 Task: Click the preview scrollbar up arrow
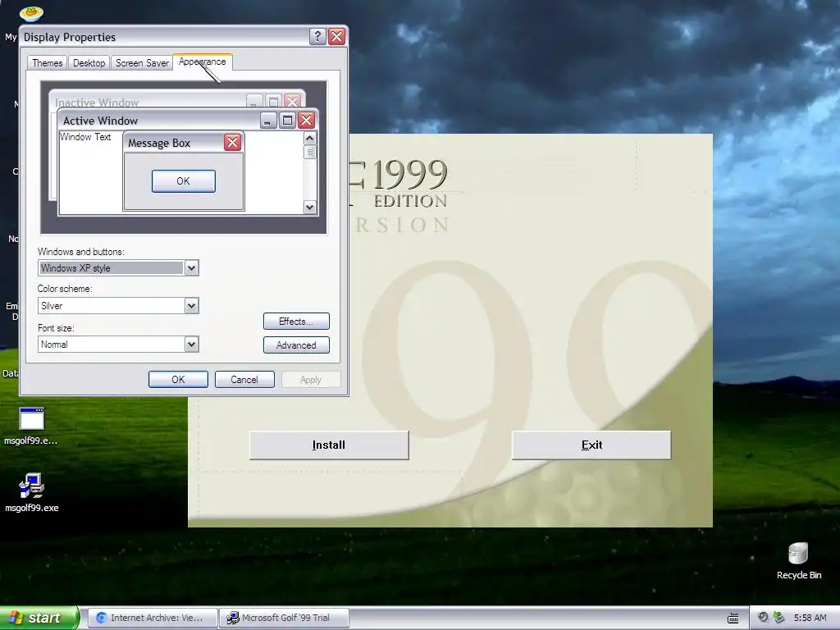(309, 138)
